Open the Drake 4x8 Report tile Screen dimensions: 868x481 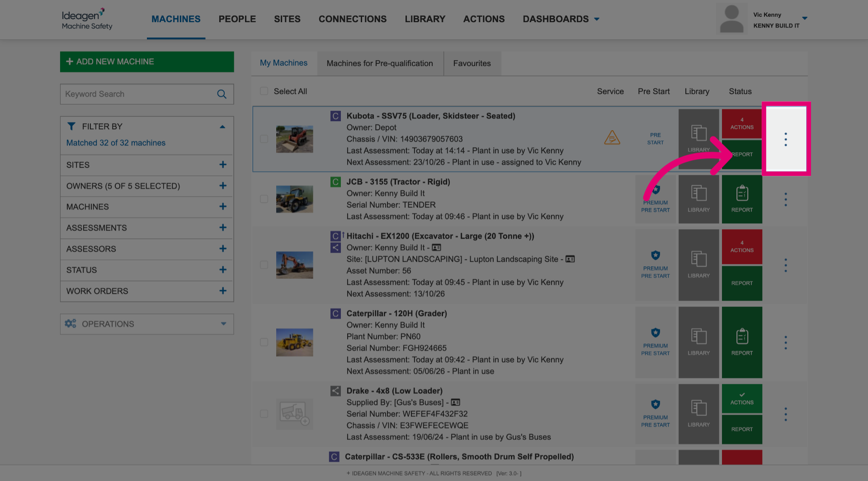point(742,429)
